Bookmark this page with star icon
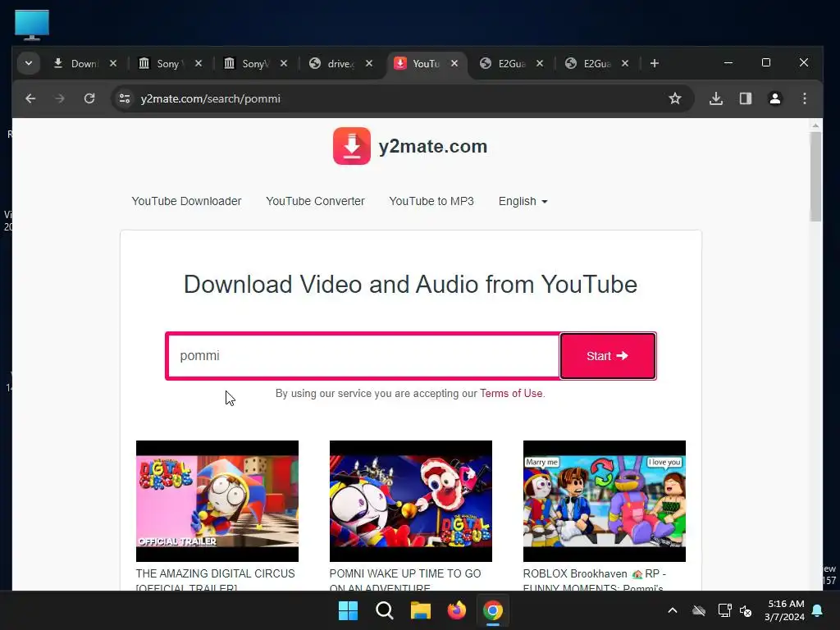Viewport: 840px width, 630px height. 675,98
